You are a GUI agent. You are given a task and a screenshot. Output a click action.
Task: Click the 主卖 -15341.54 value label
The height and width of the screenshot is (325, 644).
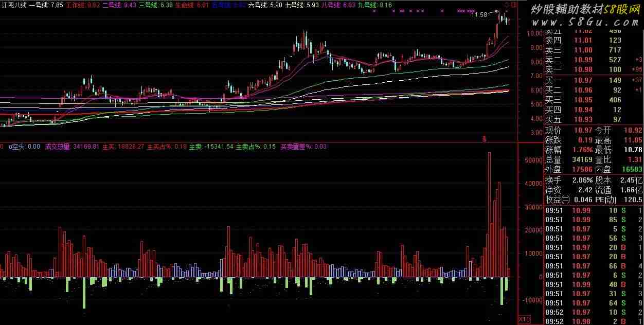click(211, 147)
